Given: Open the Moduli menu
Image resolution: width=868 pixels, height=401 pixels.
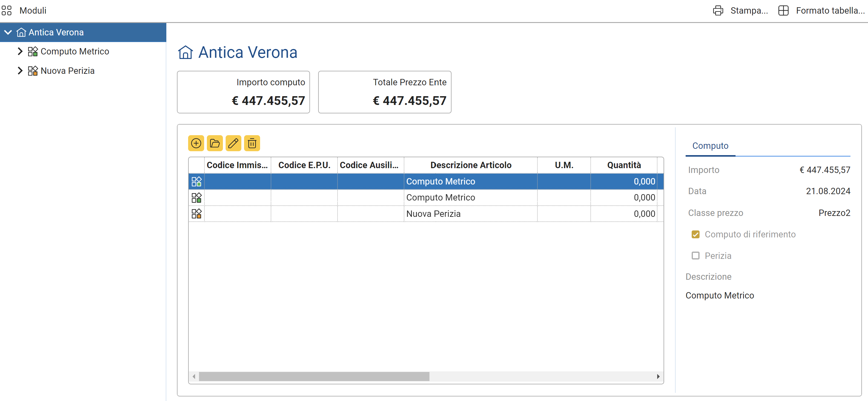Looking at the screenshot, I should point(33,11).
